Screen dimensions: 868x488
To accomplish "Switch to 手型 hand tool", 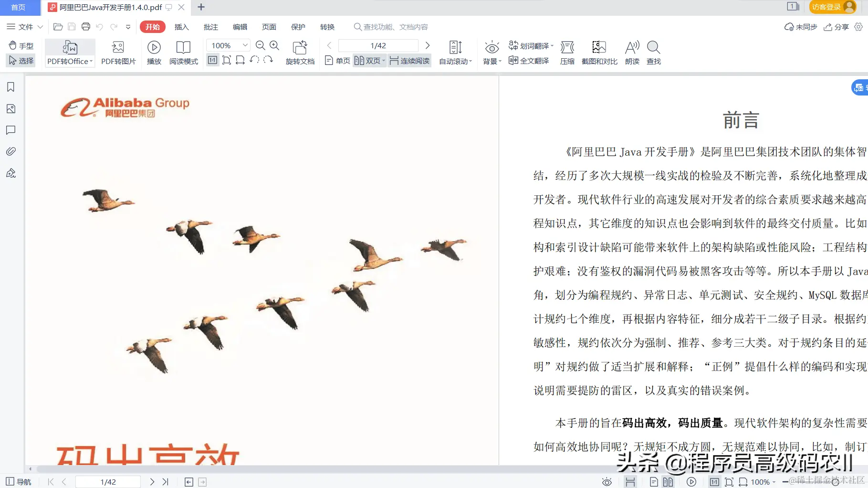I will [x=21, y=46].
